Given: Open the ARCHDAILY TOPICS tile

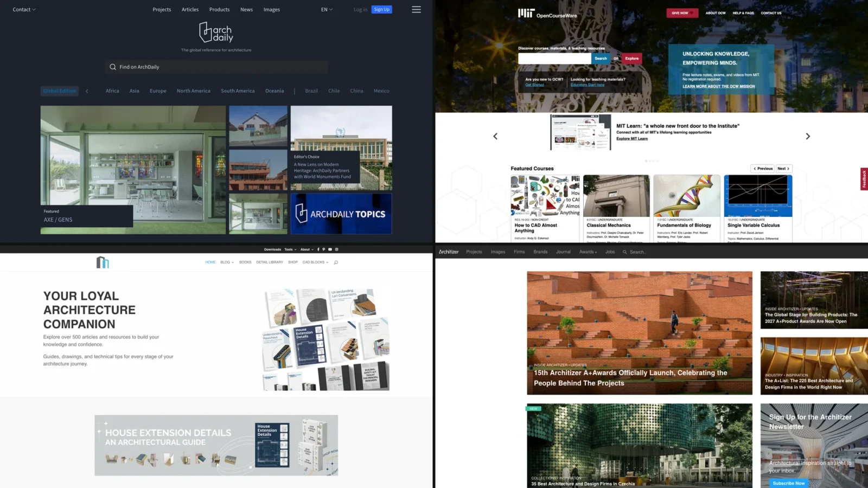Looking at the screenshot, I should 341,214.
